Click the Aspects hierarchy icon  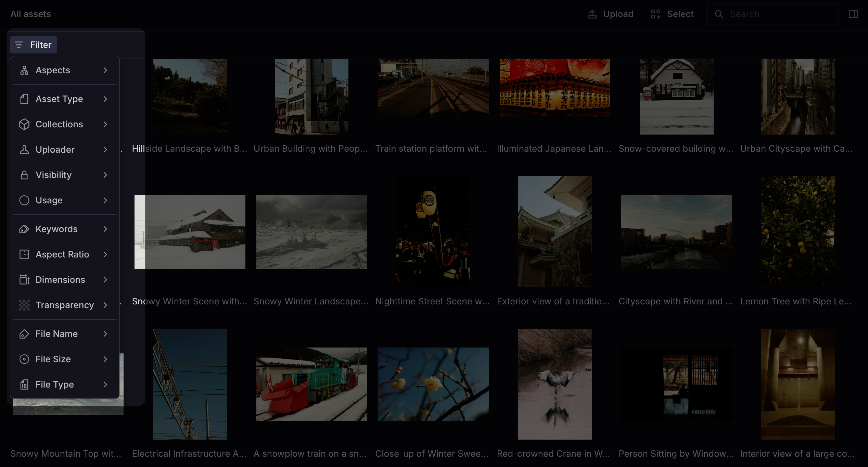24,70
